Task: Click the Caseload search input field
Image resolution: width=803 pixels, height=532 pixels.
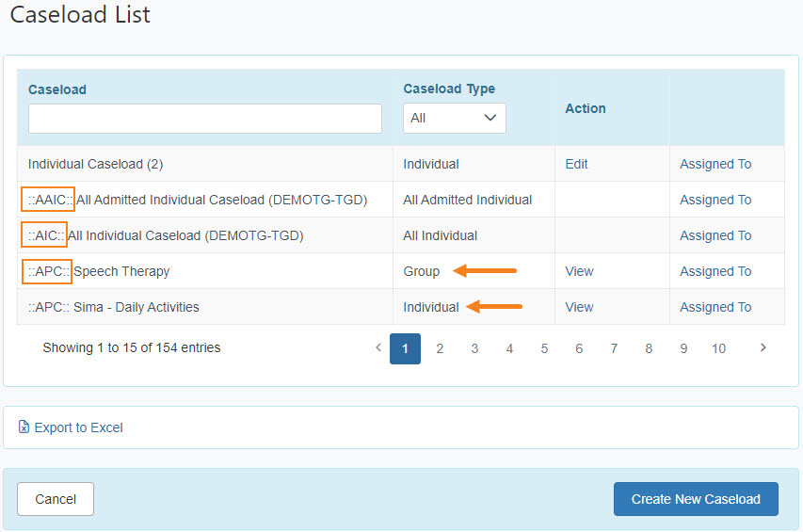Action: coord(205,119)
